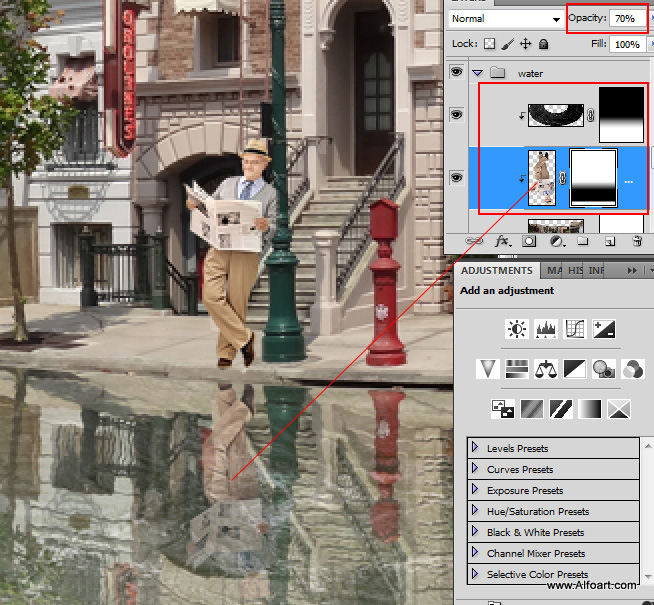Switch to the INF (Info) tab
The width and height of the screenshot is (654, 605).
coord(596,271)
